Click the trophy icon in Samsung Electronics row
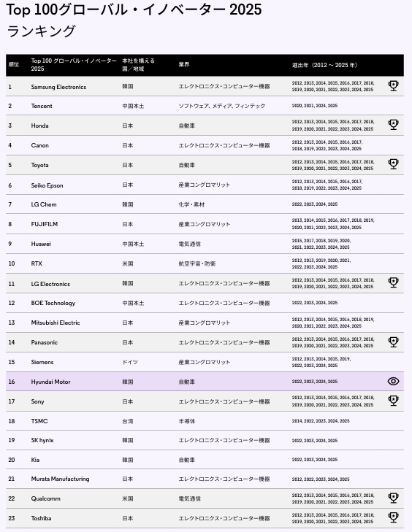Viewport: 412px width, 532px height. coord(393,86)
